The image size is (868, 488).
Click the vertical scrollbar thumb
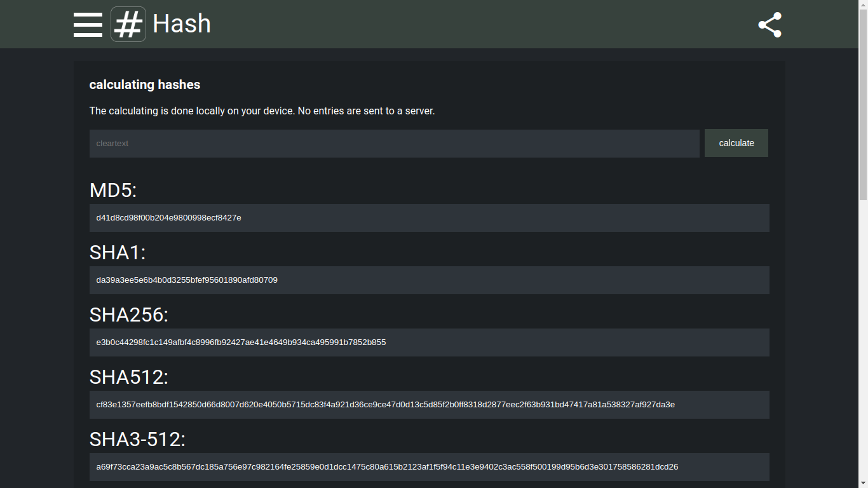tap(863, 102)
